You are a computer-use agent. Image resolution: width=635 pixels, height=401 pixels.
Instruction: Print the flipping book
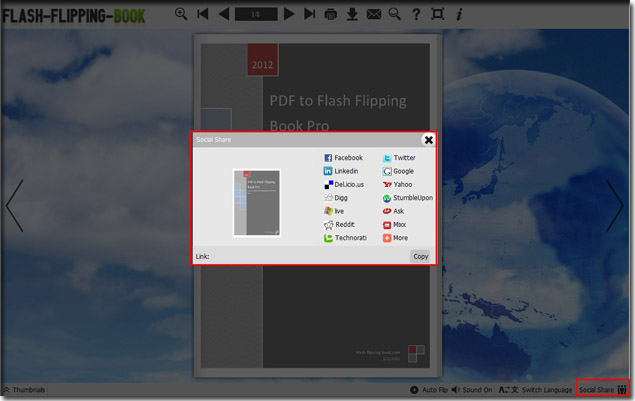click(x=330, y=14)
